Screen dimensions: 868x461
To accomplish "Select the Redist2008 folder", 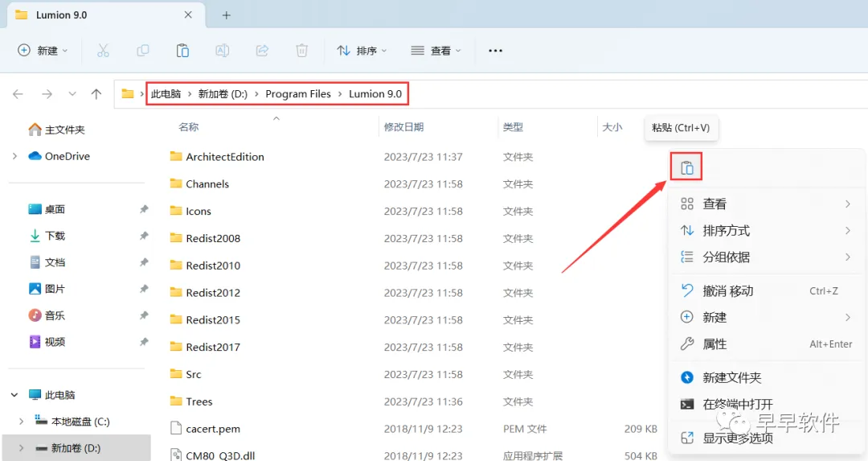I will click(205, 238).
